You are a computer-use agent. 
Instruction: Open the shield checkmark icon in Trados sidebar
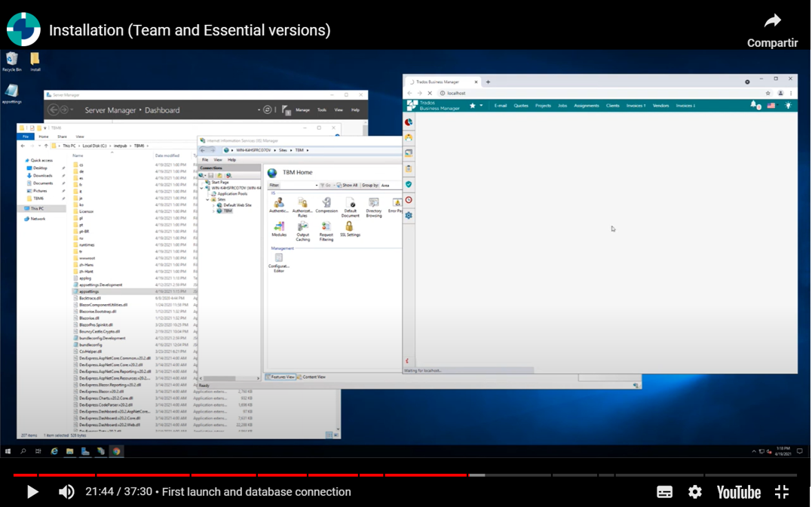pyautogui.click(x=409, y=184)
